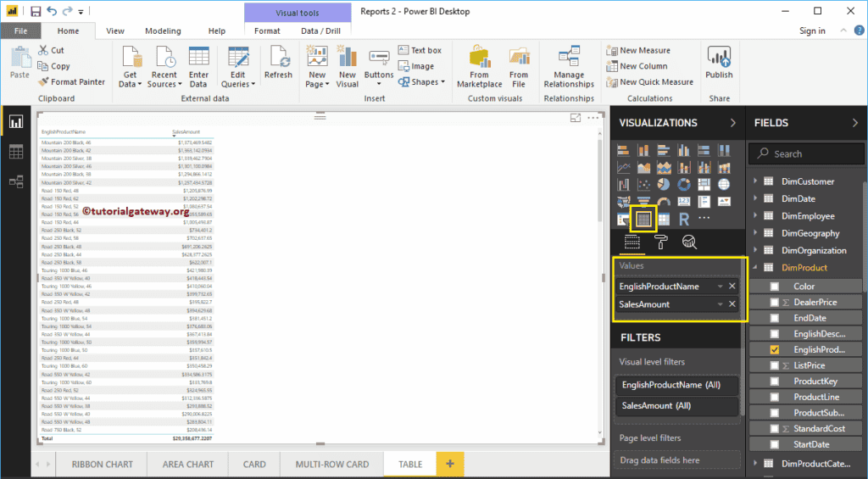The height and width of the screenshot is (479, 868).
Task: Switch to the View ribbon tab
Action: coord(115,31)
